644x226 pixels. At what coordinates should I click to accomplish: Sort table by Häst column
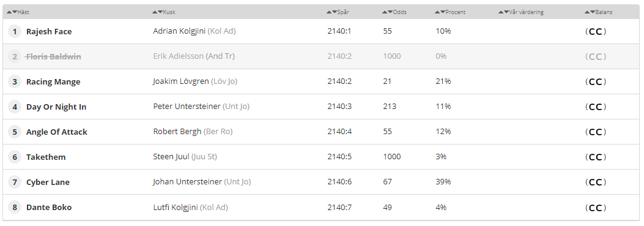18,12
